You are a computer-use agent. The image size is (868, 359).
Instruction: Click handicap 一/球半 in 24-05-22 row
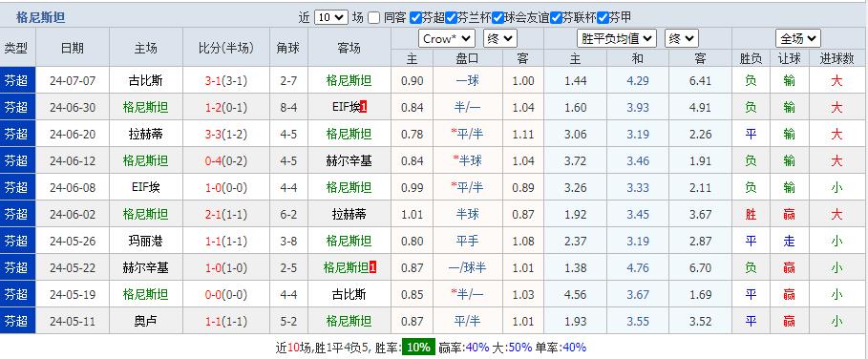[x=467, y=267]
